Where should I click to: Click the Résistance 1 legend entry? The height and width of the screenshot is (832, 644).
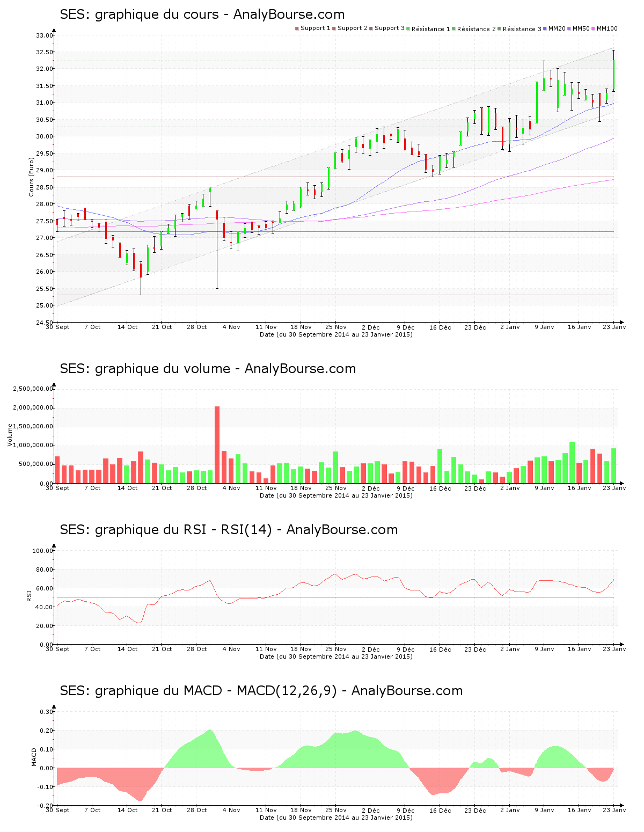tap(428, 29)
